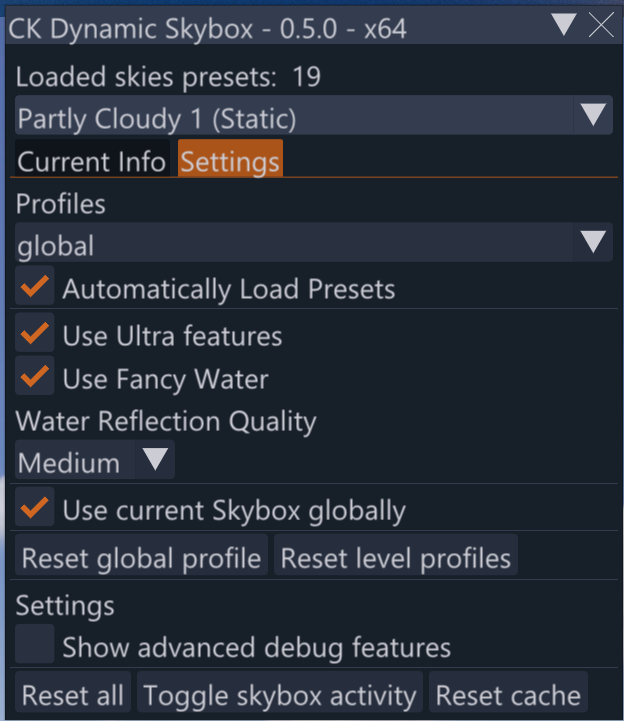Viewport: 624px width, 721px height.
Task: Open the sky preset dropdown arrow
Action: (x=593, y=115)
